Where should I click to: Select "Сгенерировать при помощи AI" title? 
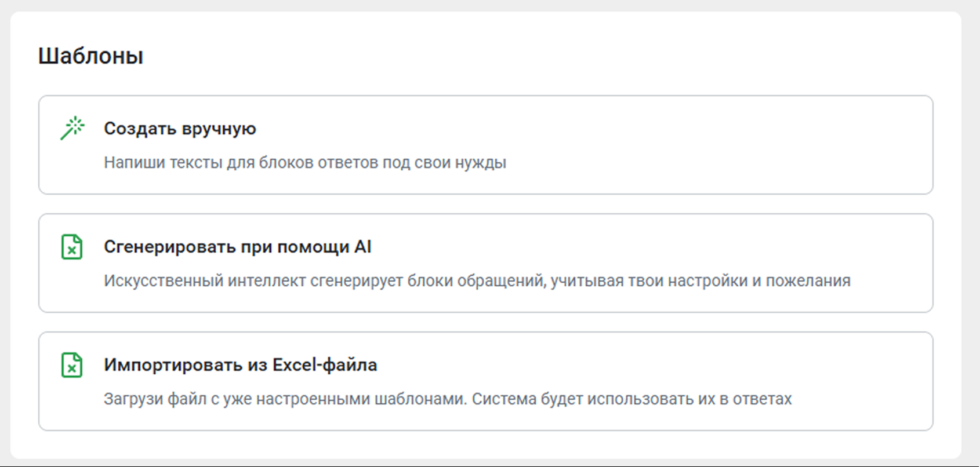[x=237, y=247]
